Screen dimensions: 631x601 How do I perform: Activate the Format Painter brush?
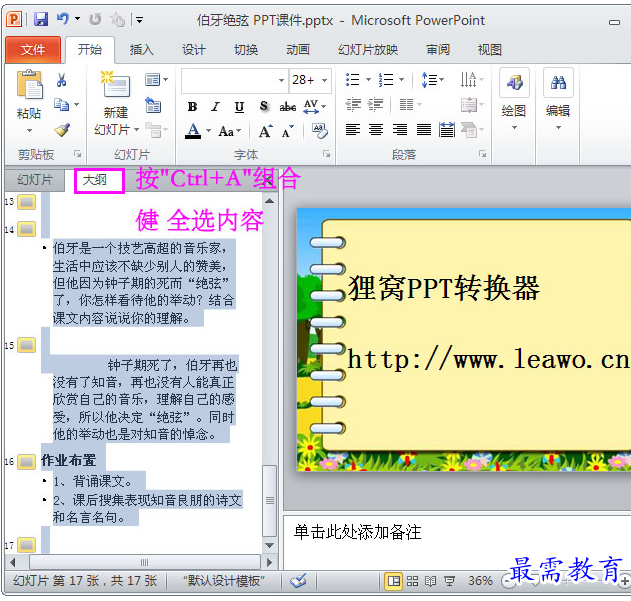(62, 129)
